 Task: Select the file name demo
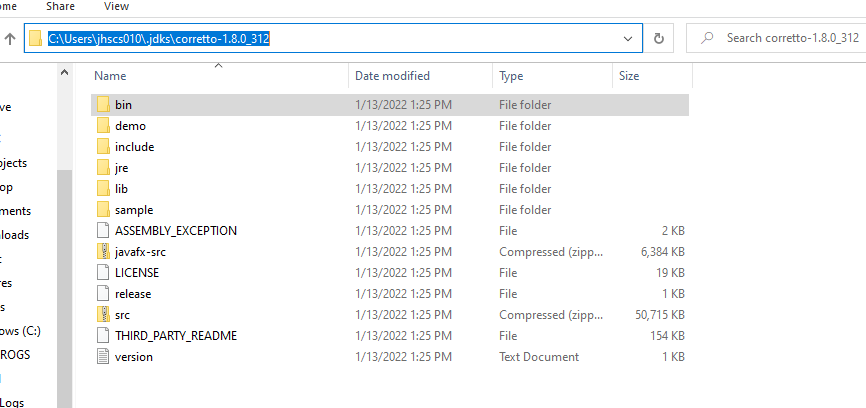(130, 126)
